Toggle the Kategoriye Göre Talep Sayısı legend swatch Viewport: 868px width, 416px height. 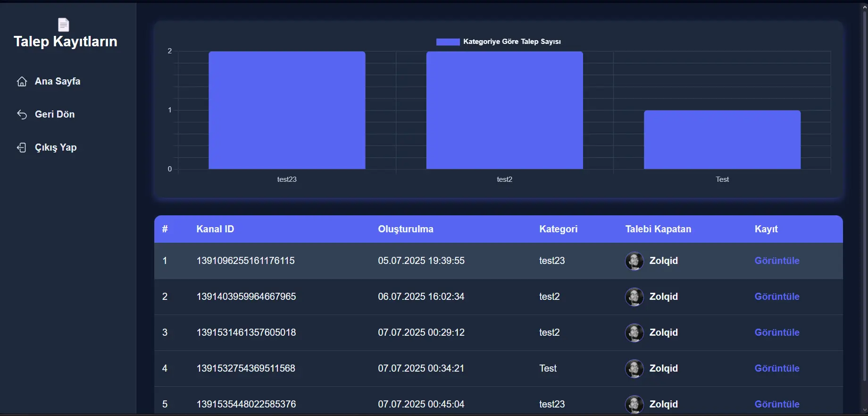[448, 42]
